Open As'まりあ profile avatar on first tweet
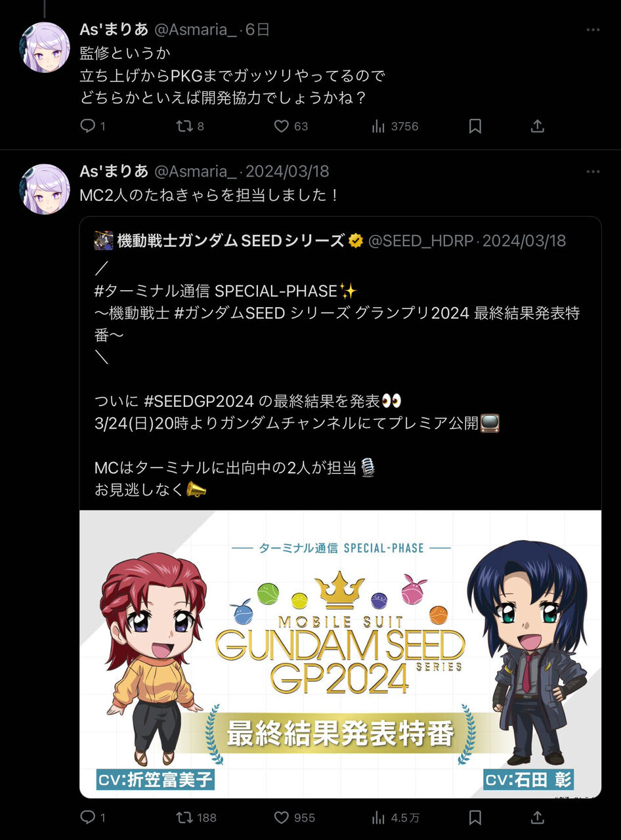 pyautogui.click(x=45, y=47)
